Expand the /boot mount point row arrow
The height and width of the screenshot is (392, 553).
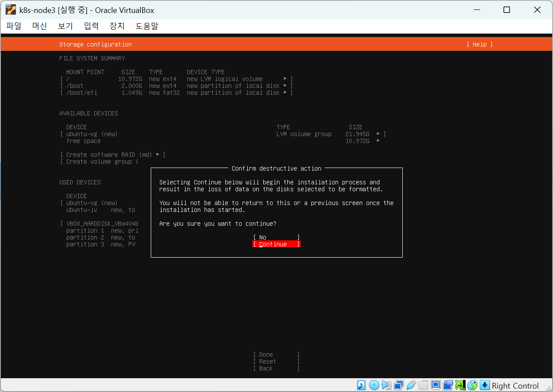tap(285, 86)
